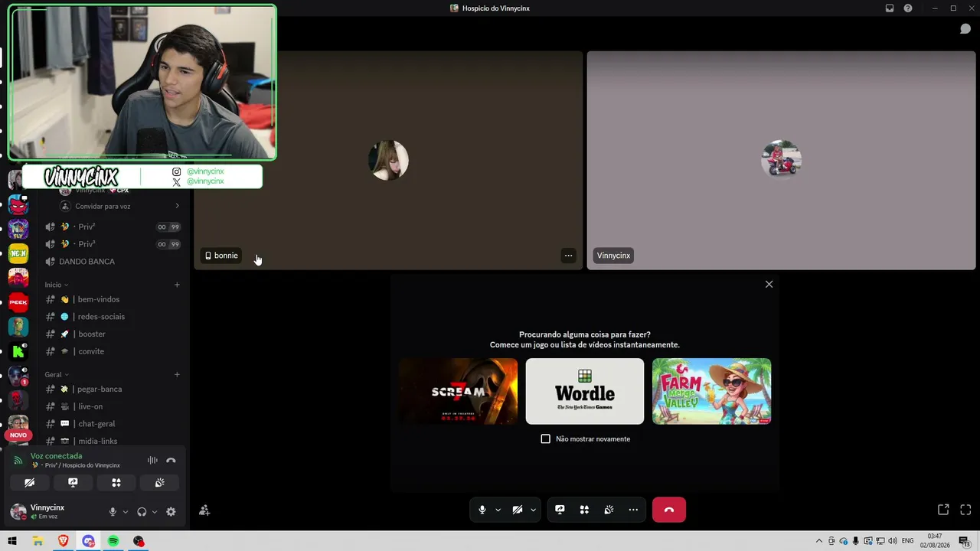Open the Windows Start menu
980x551 pixels.
click(12, 541)
